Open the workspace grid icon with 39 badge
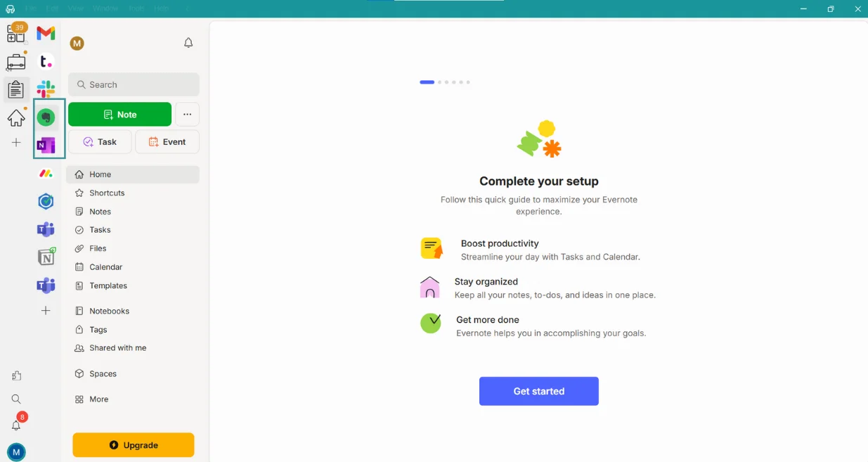 click(x=16, y=32)
